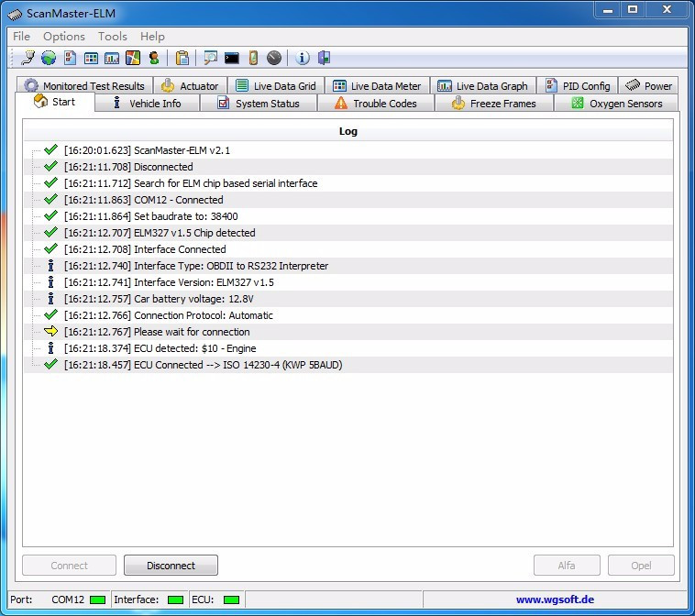The height and width of the screenshot is (616, 695).
Task: Open the Oxygen Sensors tab
Action: tap(616, 104)
